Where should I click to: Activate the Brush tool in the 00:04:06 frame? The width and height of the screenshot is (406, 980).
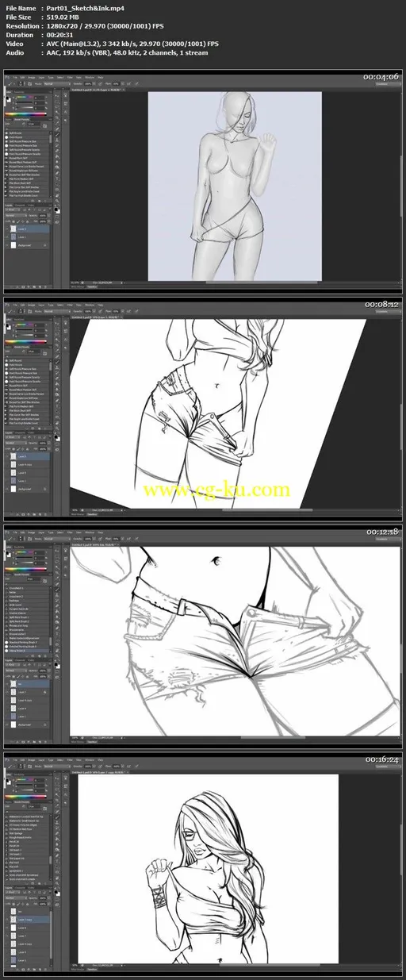tap(57, 135)
